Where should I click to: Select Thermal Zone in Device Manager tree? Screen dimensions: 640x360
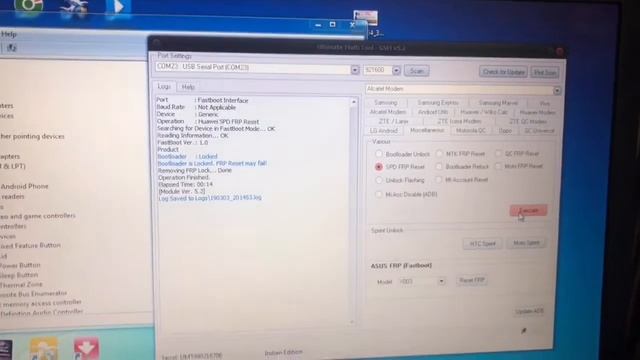[x=21, y=284]
